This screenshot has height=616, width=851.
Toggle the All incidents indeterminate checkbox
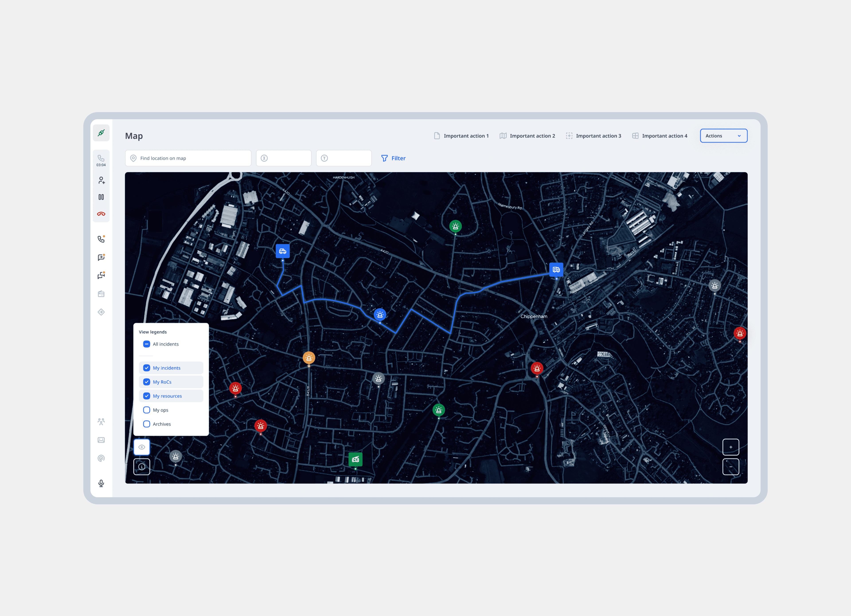pyautogui.click(x=147, y=344)
